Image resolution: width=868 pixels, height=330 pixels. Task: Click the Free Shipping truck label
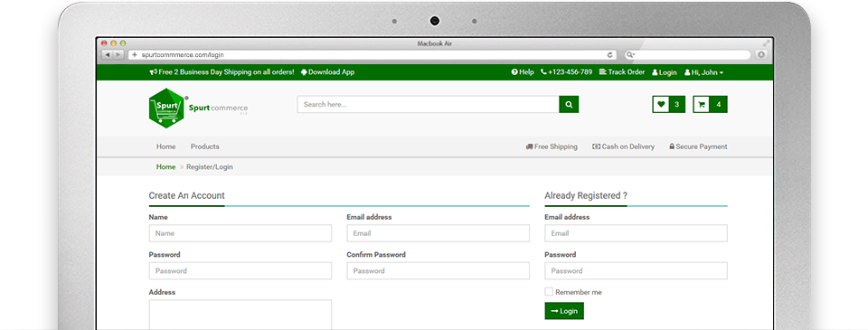(x=552, y=146)
